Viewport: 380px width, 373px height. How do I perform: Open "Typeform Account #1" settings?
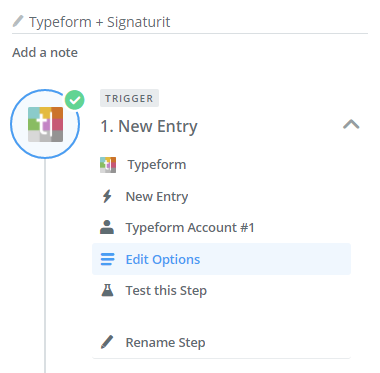[x=221, y=228]
